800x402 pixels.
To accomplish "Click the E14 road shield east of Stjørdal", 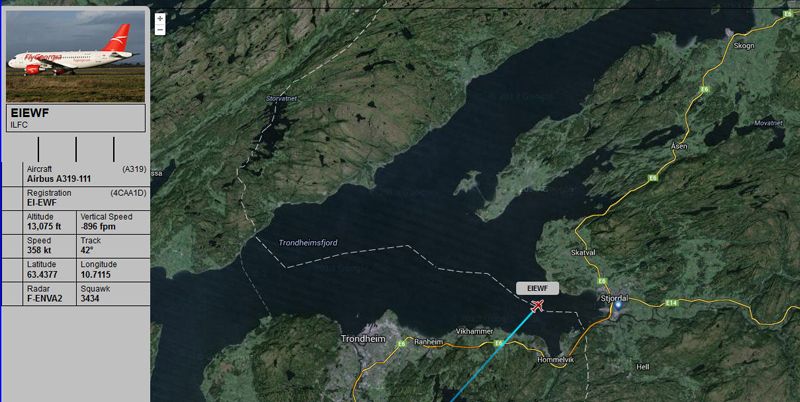I will click(671, 303).
